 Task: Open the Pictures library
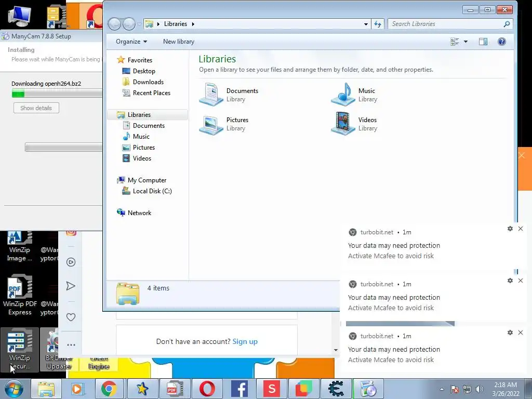coord(224,124)
